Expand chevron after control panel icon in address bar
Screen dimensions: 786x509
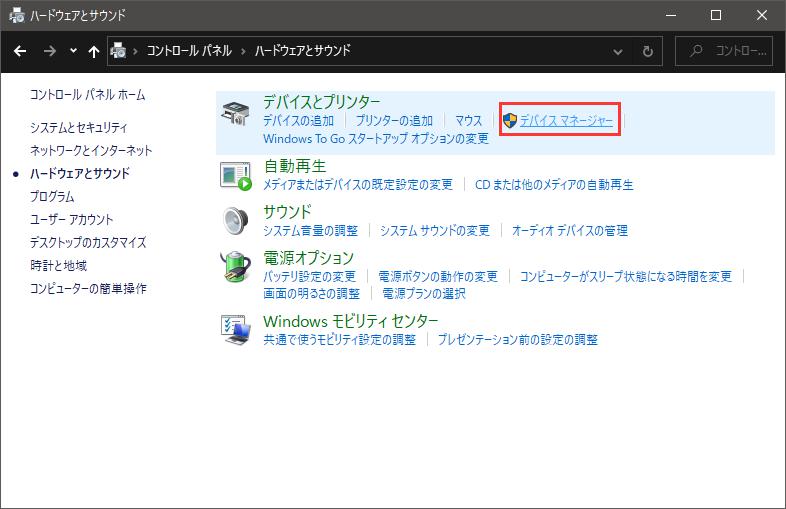click(x=135, y=51)
